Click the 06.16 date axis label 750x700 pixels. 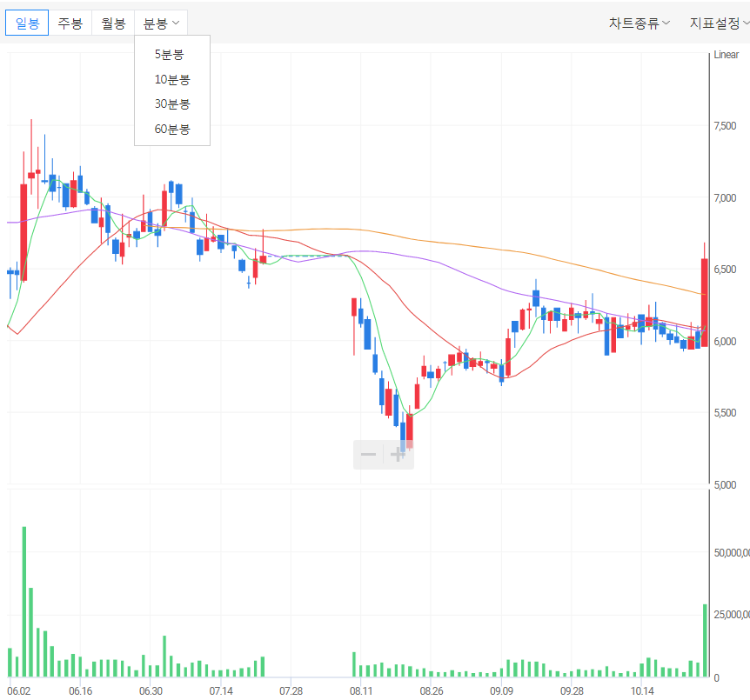click(x=80, y=691)
